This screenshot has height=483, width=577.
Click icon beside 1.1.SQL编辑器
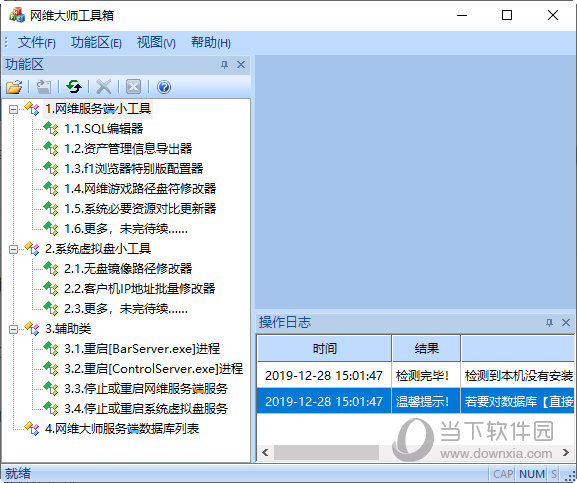[51, 128]
